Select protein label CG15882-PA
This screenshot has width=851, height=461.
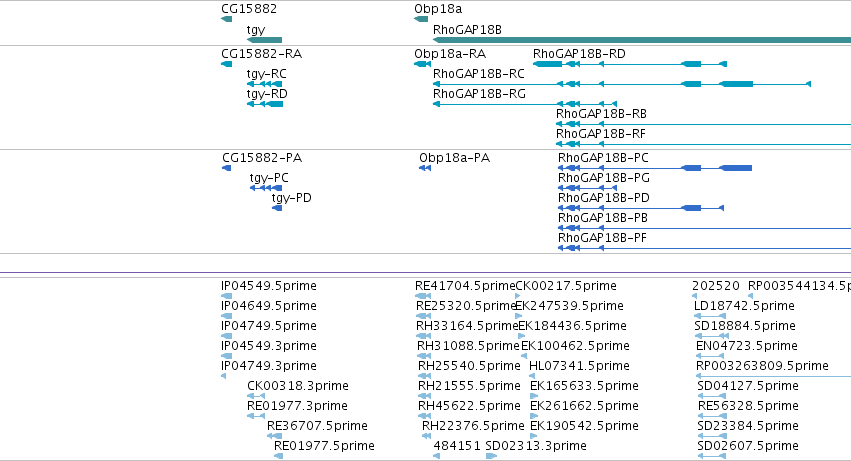[262, 158]
